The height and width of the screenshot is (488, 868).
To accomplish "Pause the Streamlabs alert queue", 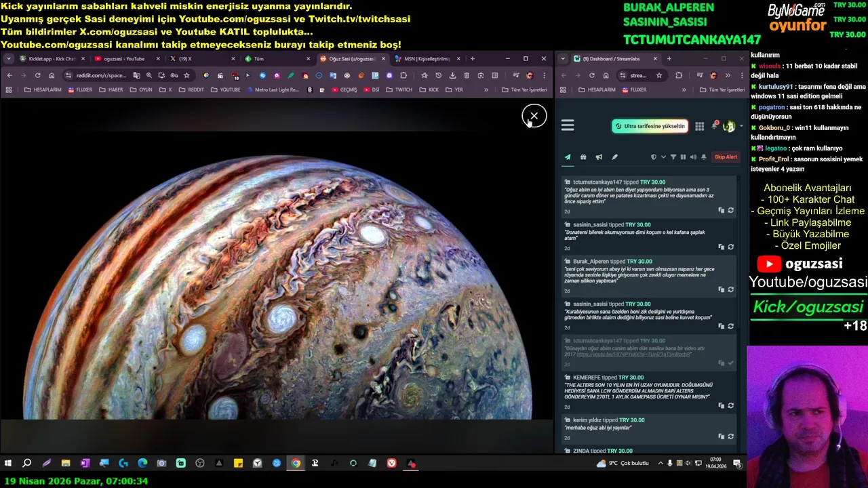I will coord(683,157).
